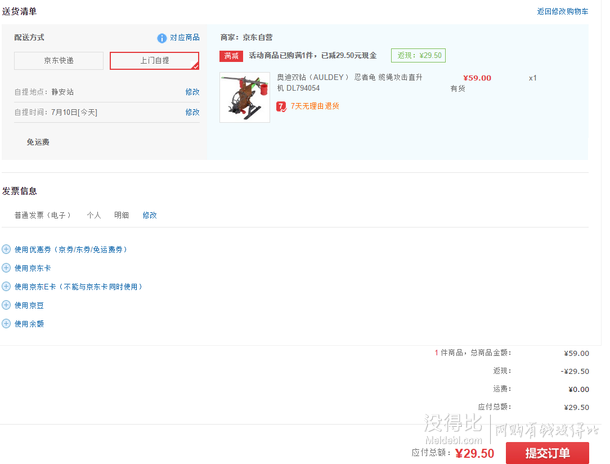Open the AULDEY helicopter product thumbnail
This screenshot has width=610, height=464.
pos(245,97)
